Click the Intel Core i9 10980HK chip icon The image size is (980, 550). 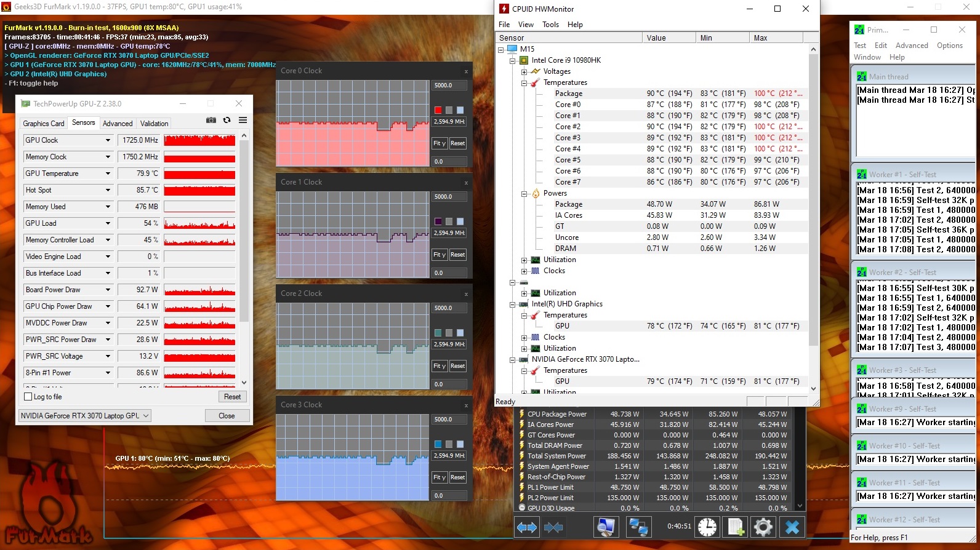pos(524,60)
